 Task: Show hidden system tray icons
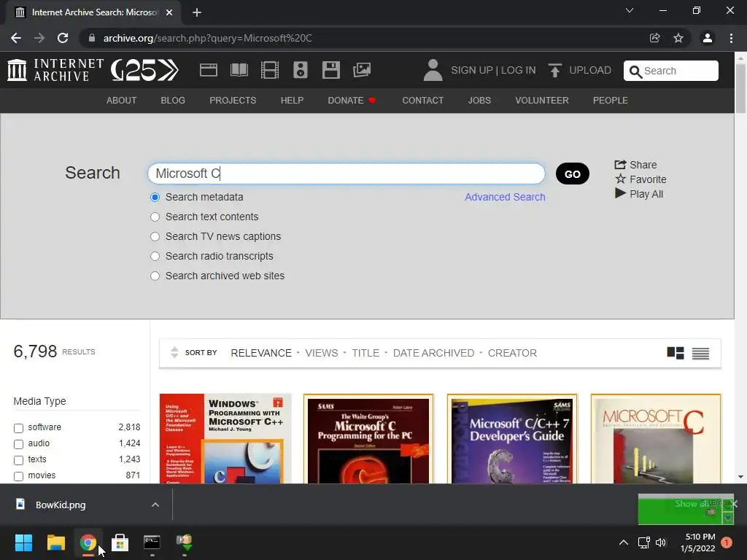click(x=623, y=542)
